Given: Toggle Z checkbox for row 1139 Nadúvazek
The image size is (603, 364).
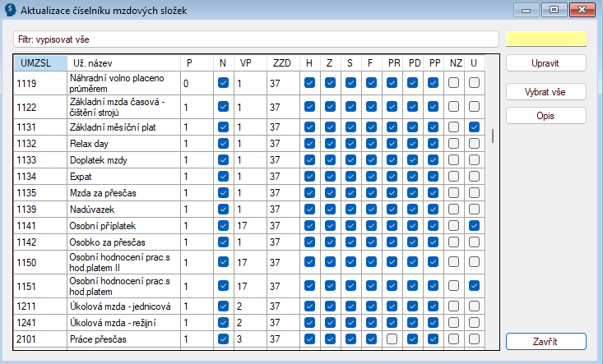Looking at the screenshot, I should pyautogui.click(x=331, y=210).
